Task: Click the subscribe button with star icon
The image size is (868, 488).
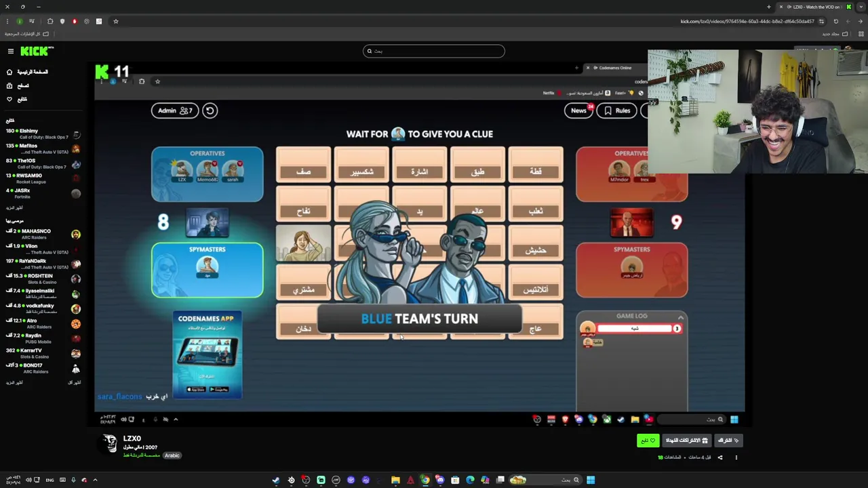Action: tap(728, 441)
